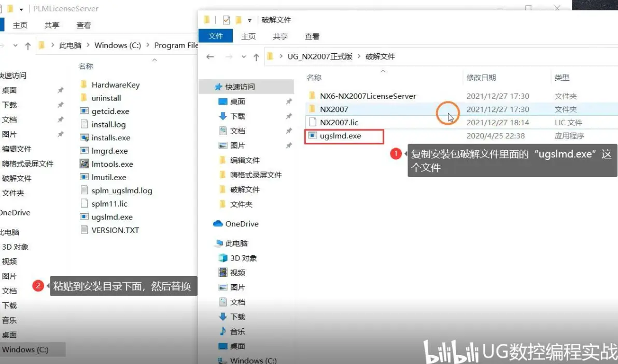
Task: Open 共享 tab in 破解文件 window
Action: [x=280, y=37]
